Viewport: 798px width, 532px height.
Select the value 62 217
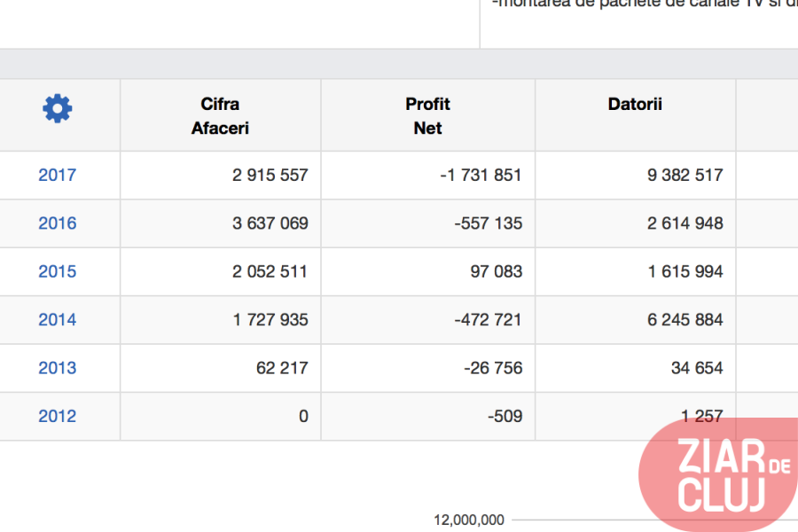pyautogui.click(x=282, y=368)
